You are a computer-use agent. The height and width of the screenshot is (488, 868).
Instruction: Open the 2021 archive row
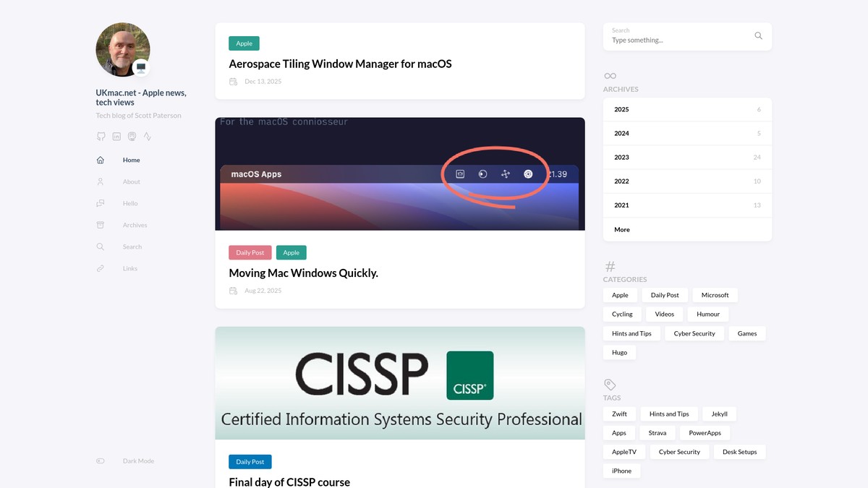point(687,205)
